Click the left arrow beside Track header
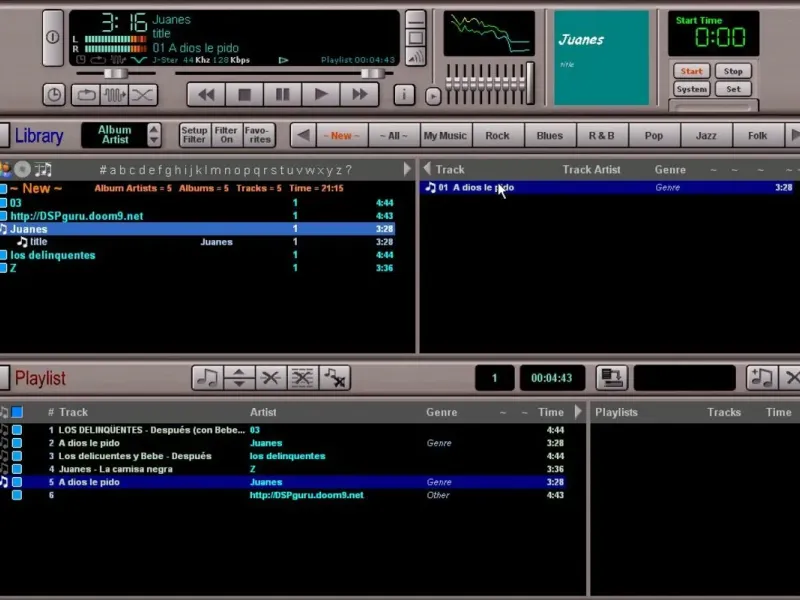The height and width of the screenshot is (600, 800). click(428, 168)
